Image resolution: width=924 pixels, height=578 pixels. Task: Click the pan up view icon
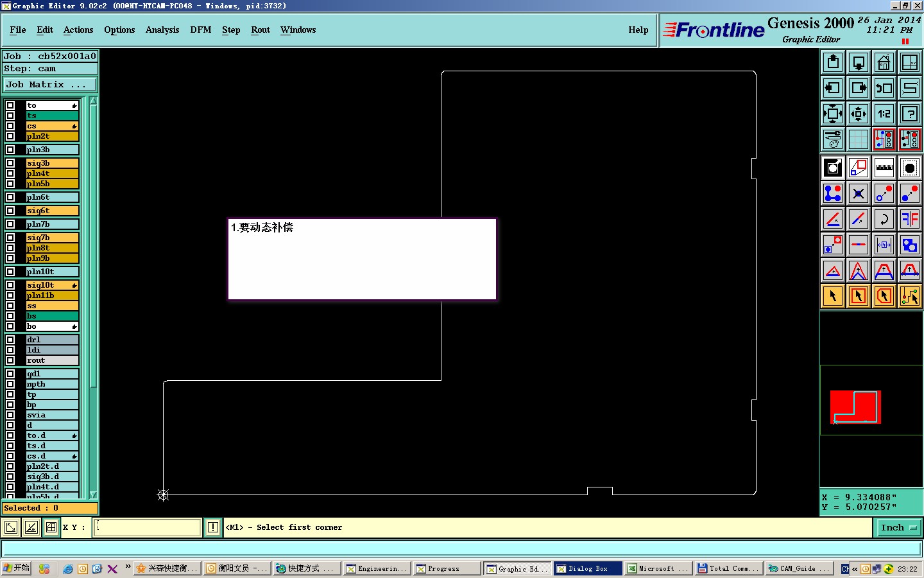point(833,62)
